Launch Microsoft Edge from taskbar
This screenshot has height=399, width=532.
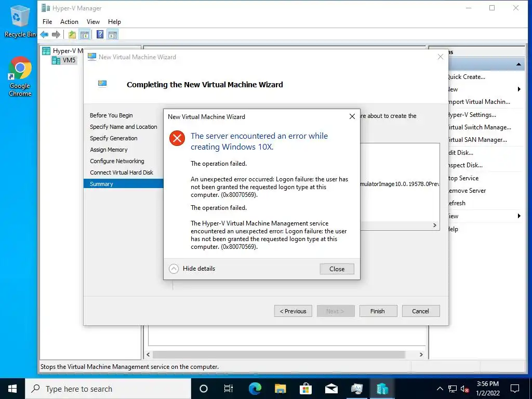255,389
